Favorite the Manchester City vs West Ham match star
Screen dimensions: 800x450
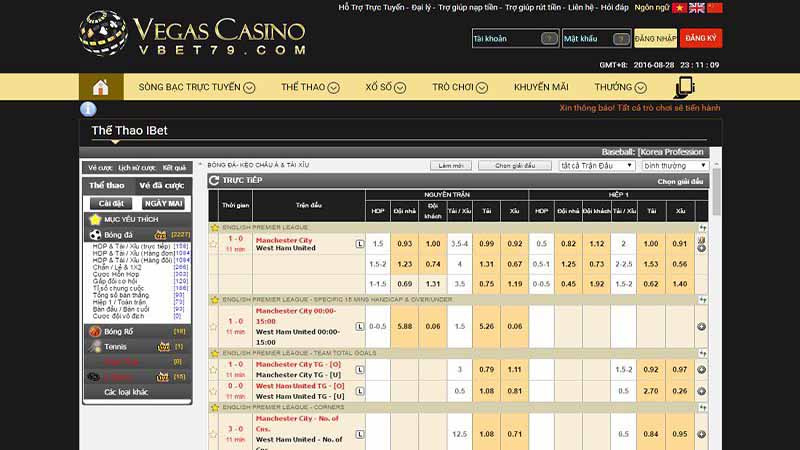point(214,241)
